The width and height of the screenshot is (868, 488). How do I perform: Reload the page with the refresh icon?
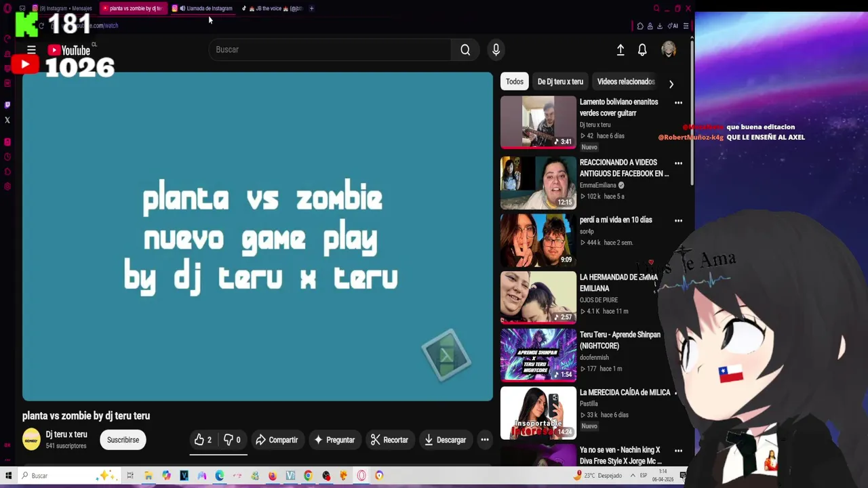click(x=41, y=26)
